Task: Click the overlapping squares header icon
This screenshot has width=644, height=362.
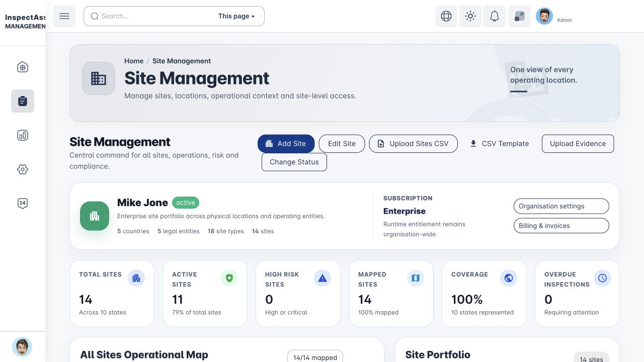Action: coord(519,16)
